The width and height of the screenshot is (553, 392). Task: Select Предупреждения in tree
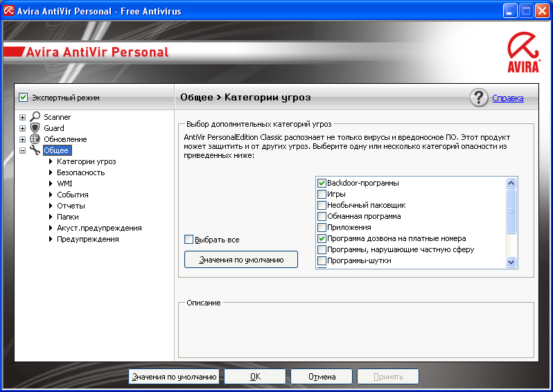click(x=88, y=239)
